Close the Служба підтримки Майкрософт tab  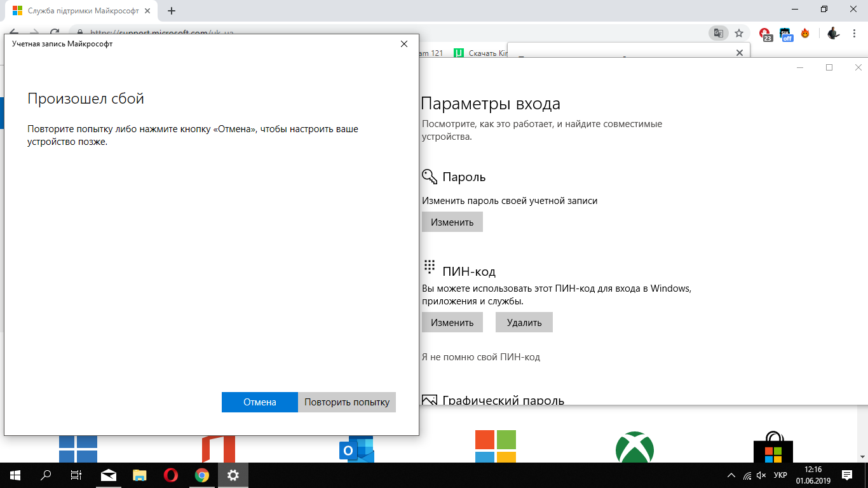click(149, 11)
